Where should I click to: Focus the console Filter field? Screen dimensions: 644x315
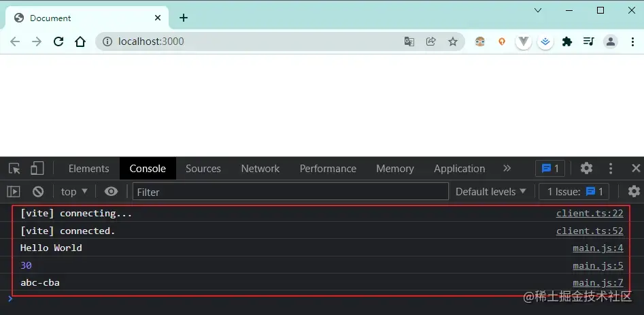click(290, 191)
